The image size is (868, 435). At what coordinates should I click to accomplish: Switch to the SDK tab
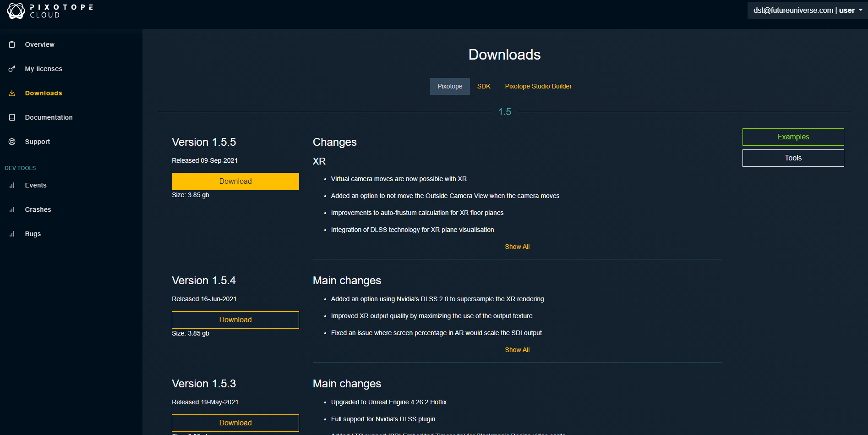click(x=484, y=86)
